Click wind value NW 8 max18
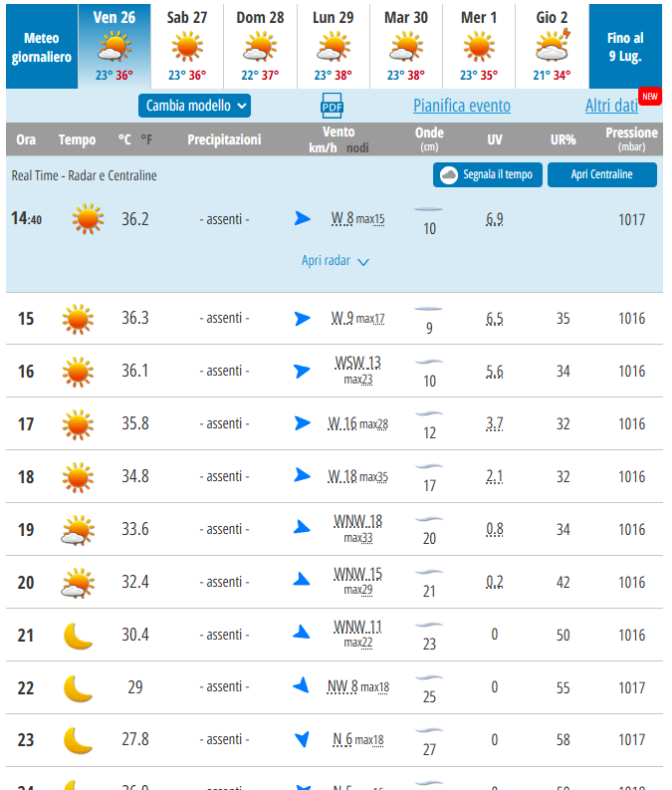 (x=357, y=686)
